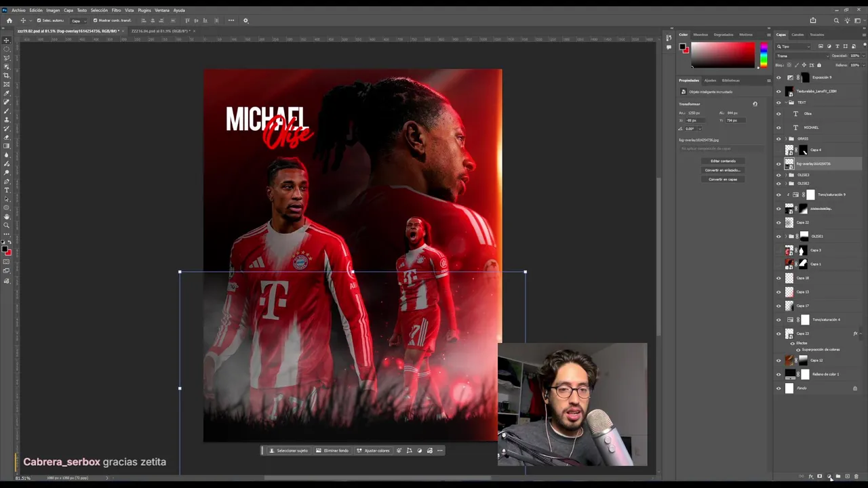Hide the MICHAEL text layer
Viewport: 868px width, 488px height.
(778, 127)
